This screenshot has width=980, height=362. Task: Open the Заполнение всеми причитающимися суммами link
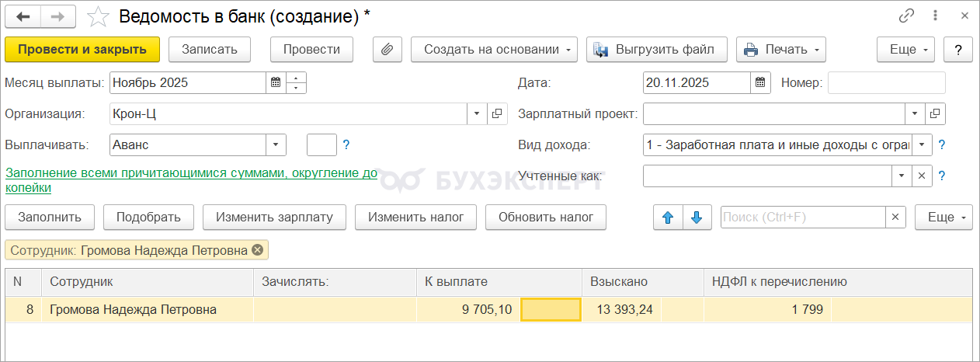[x=191, y=180]
